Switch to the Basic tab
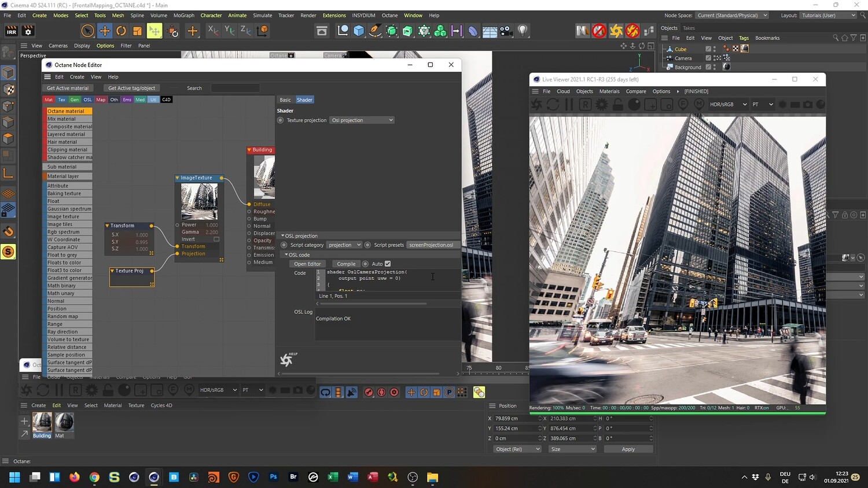Image resolution: width=868 pixels, height=488 pixels. (285, 100)
